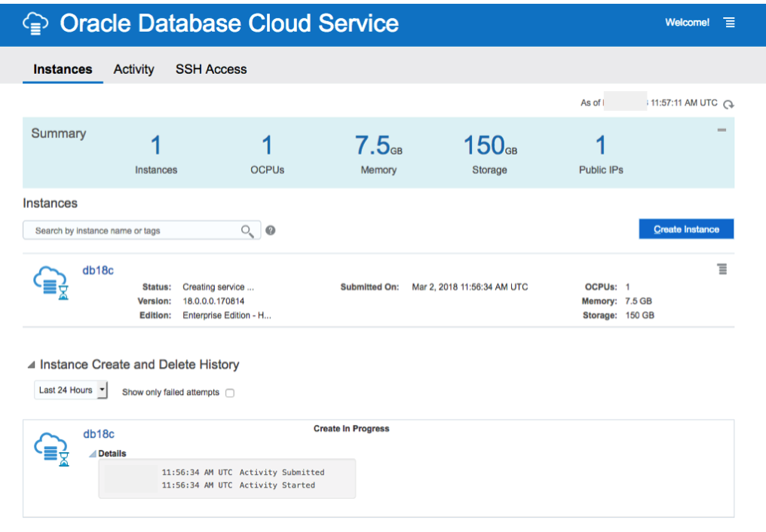Click the search magnifier icon
The height and width of the screenshot is (532, 766).
click(x=247, y=231)
